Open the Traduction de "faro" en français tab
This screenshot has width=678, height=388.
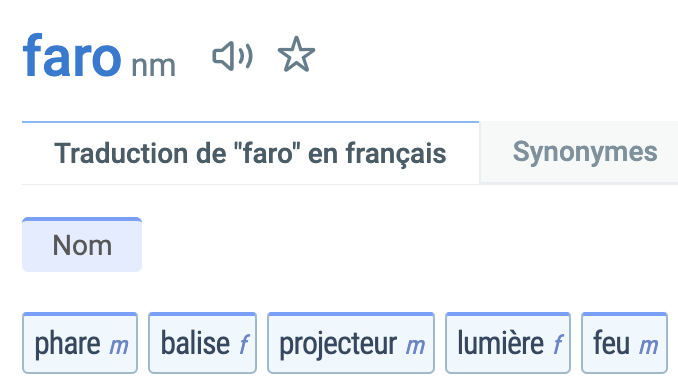pyautogui.click(x=250, y=153)
